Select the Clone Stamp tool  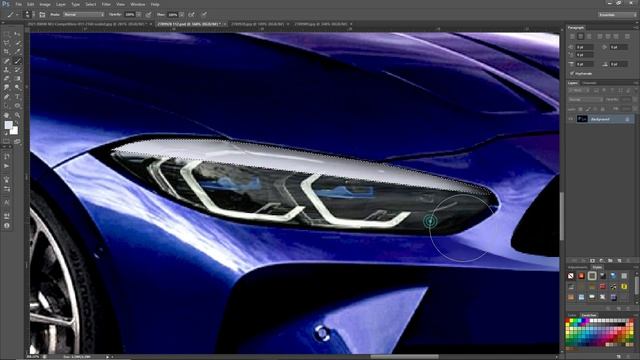tap(7, 70)
